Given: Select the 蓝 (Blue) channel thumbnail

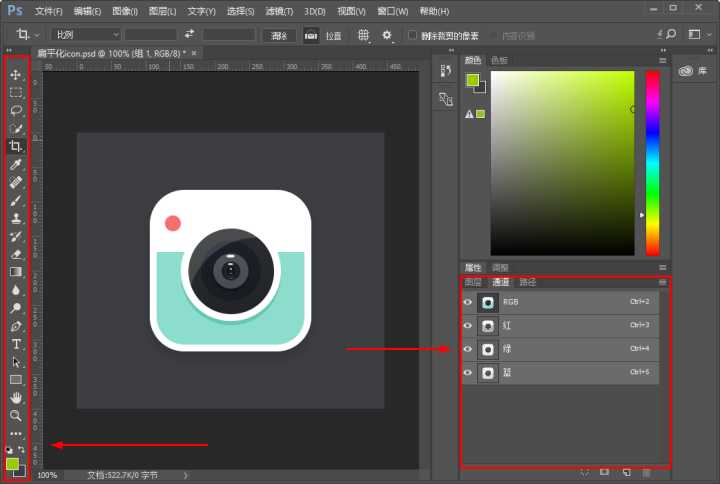Looking at the screenshot, I should 488,373.
